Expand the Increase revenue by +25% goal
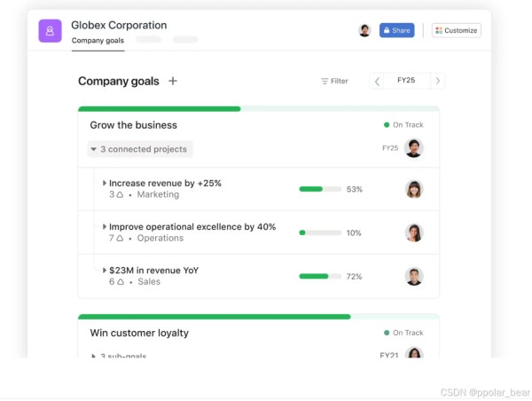Screen dimensions: 532x401 tap(105, 183)
